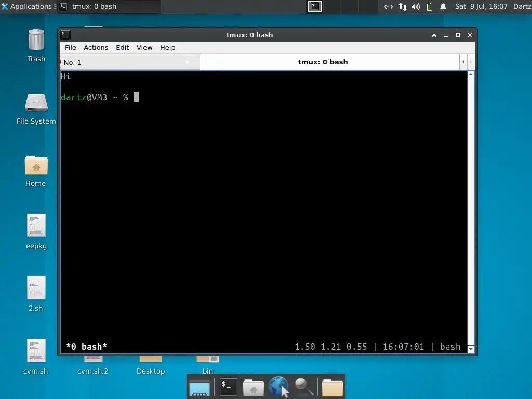This screenshot has height=399, width=532.
Task: Switch to the No. 1 terminal tab
Action: click(130, 62)
